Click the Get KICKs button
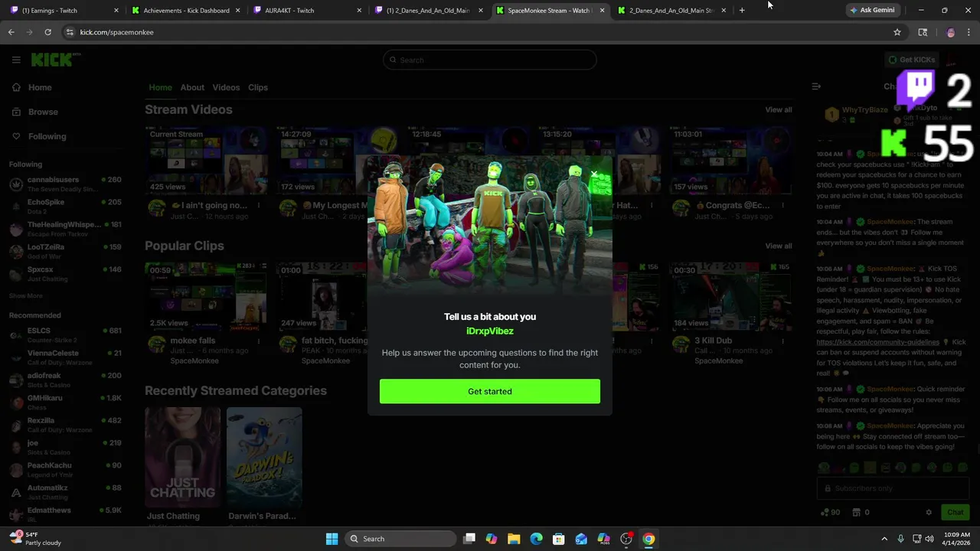 911,60
